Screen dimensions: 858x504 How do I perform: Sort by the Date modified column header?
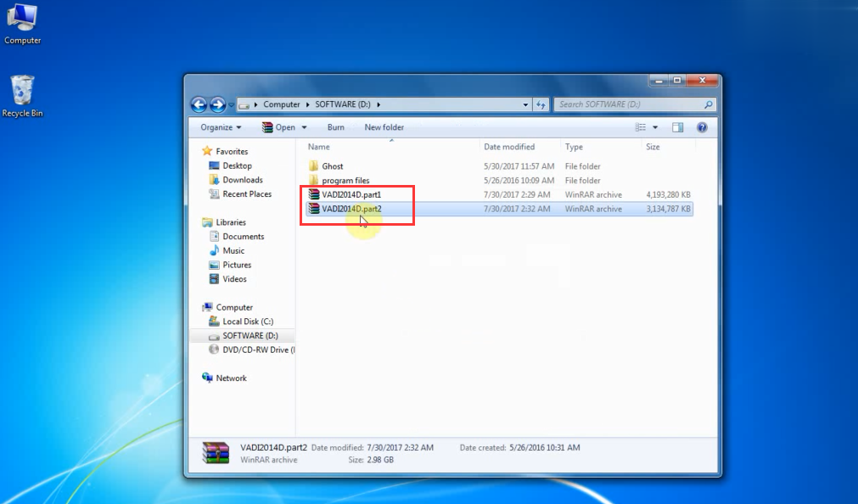pyautogui.click(x=509, y=147)
